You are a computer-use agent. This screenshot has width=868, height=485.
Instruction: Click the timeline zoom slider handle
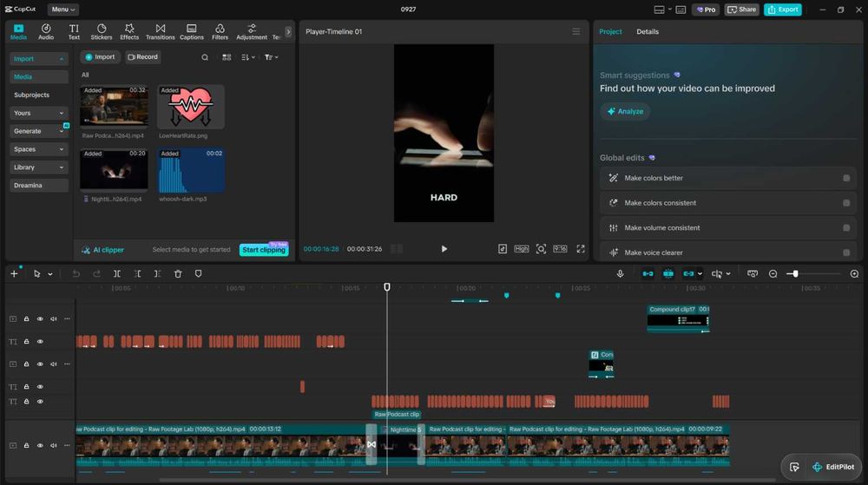point(795,274)
